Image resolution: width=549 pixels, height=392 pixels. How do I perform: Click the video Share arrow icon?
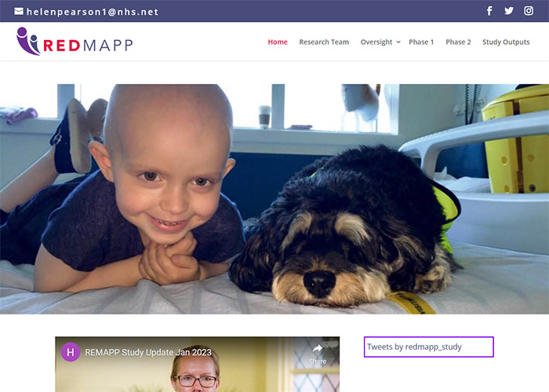[317, 348]
